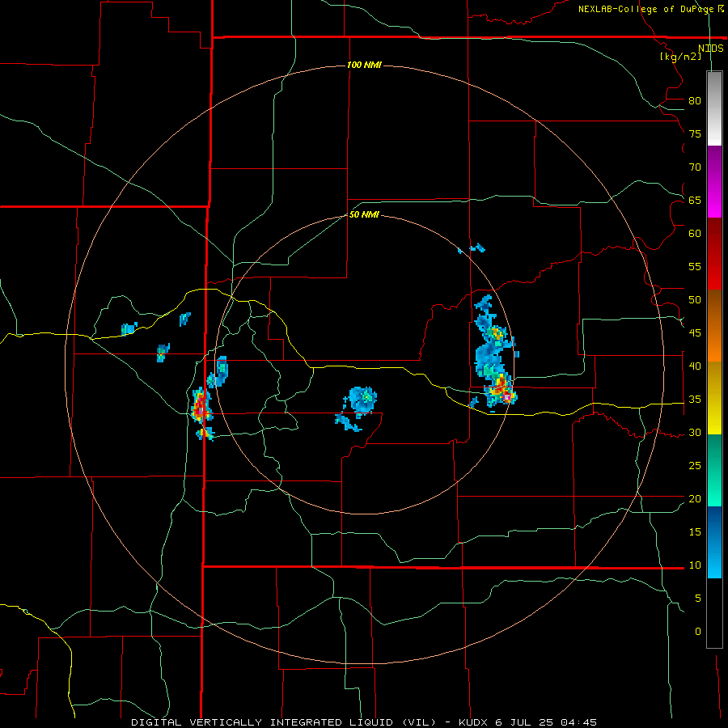728x728 pixels.
Task: Click the "NEXLAB-College of DuPage" credit text
Action: pos(645,9)
